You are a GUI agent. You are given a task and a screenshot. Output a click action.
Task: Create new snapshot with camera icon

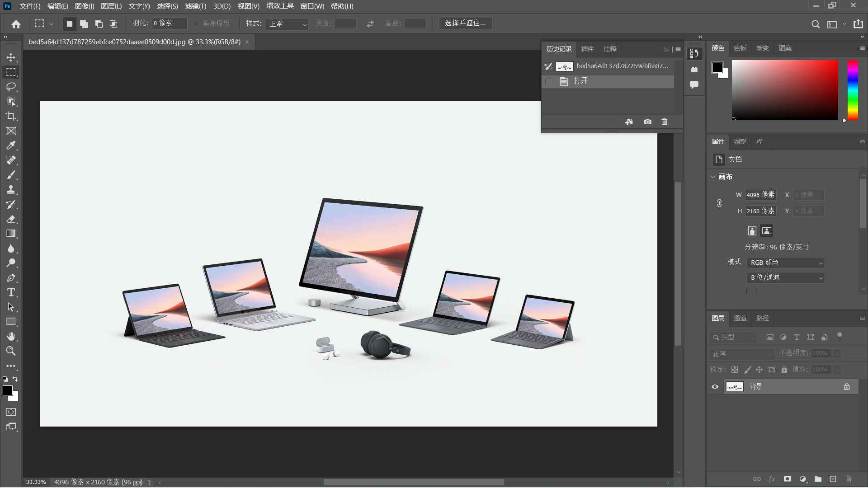coord(647,122)
